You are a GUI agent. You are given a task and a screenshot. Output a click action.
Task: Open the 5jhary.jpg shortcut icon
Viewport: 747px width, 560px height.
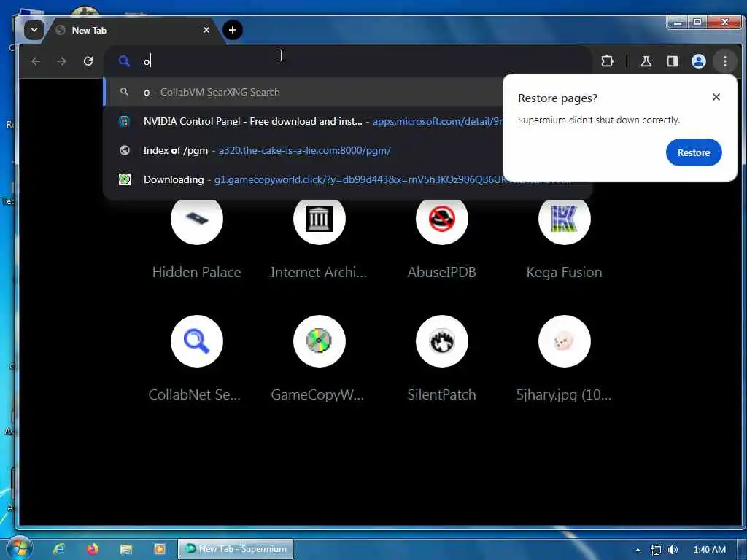564,341
